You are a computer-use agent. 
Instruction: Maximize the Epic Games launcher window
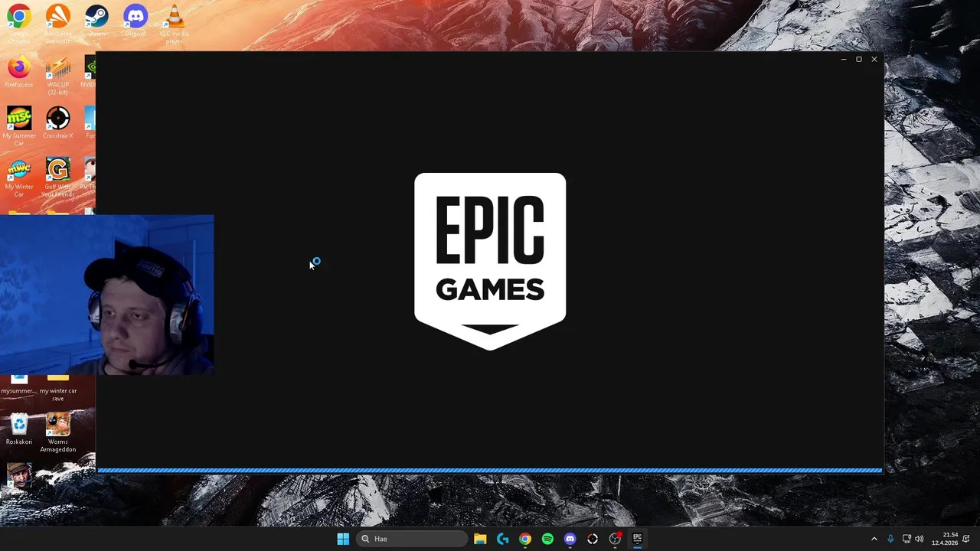pos(859,59)
